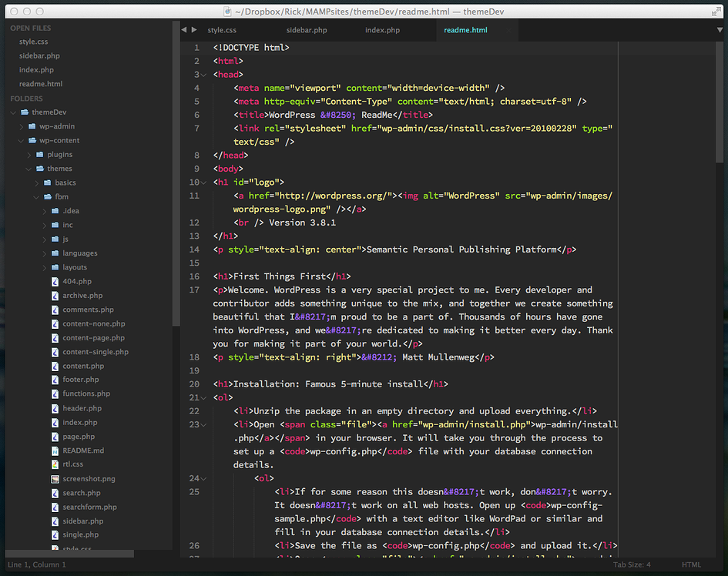Fold the head block at line 3
Image resolution: width=728 pixels, height=576 pixels.
(x=203, y=75)
